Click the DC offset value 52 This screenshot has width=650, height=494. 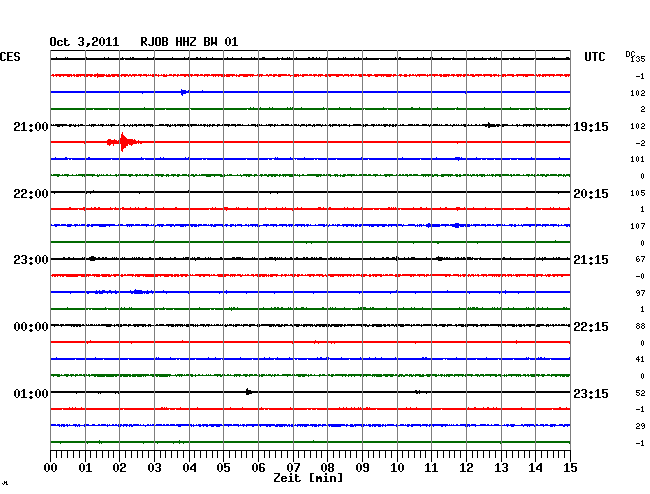[x=640, y=393]
